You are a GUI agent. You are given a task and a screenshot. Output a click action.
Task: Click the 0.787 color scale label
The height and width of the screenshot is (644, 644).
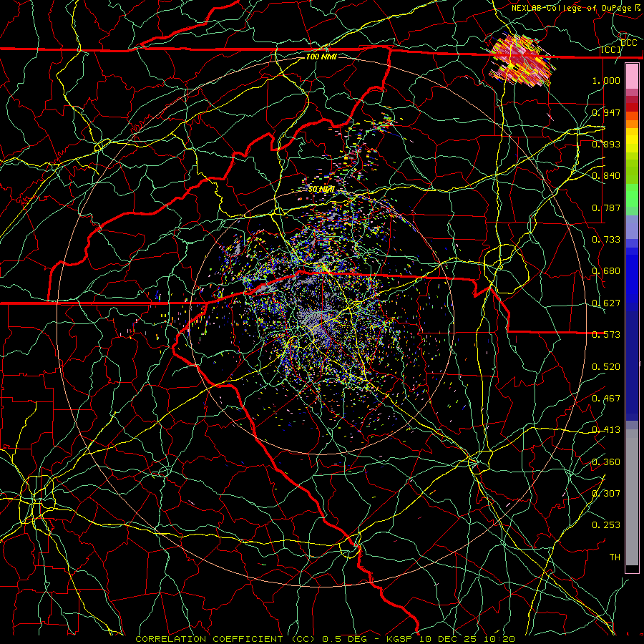606,208
